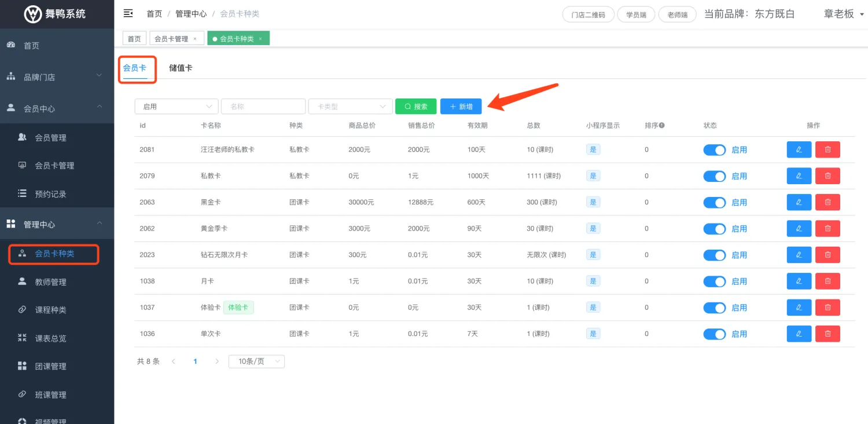This screenshot has height=424, width=868.
Task: Click the green 搜索 button
Action: tap(415, 107)
